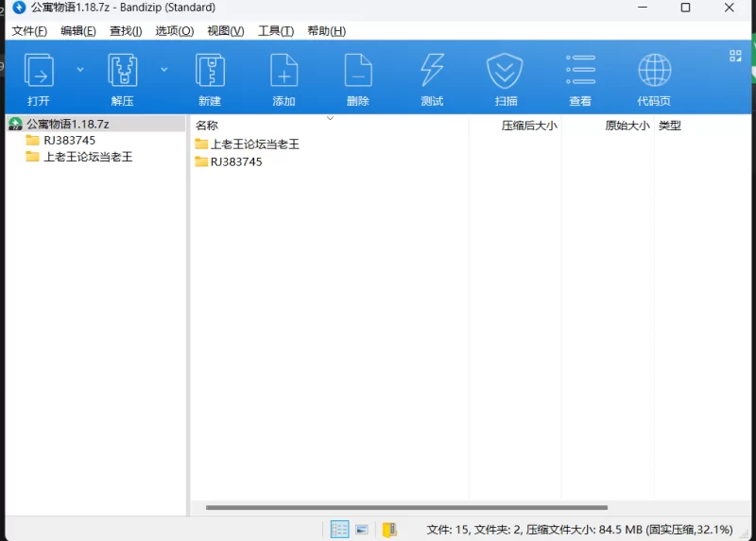Click the Extract (解压) toolbar icon
Screen dimensions: 756x541
pos(123,71)
